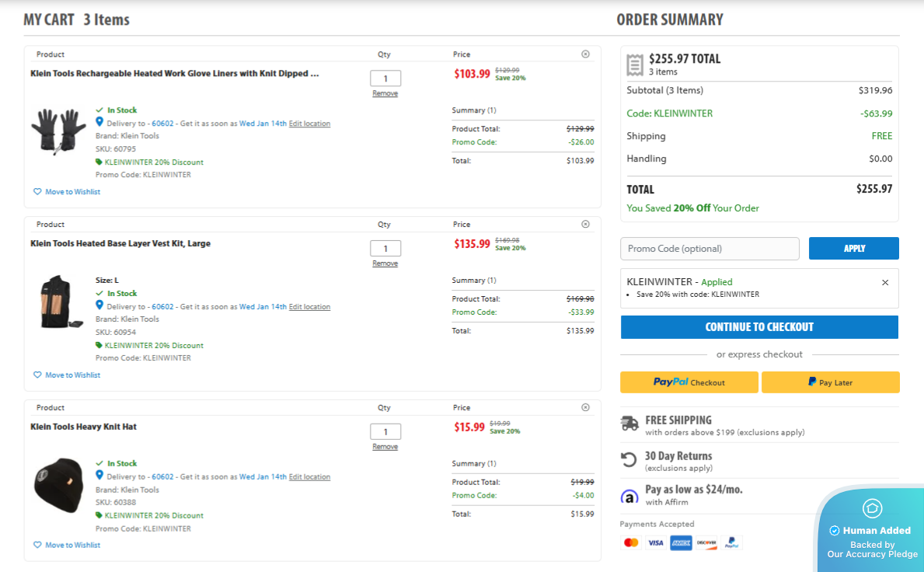Remove glove liners using circled X icon
The height and width of the screenshot is (572, 924).
pyautogui.click(x=585, y=54)
